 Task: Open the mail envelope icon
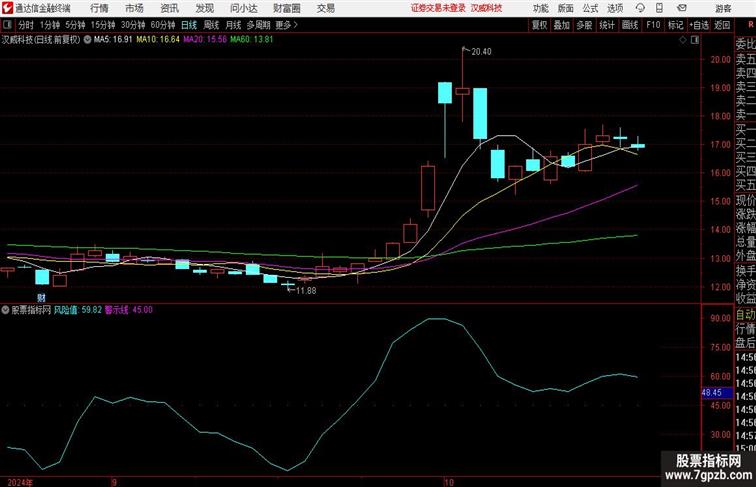click(682, 8)
